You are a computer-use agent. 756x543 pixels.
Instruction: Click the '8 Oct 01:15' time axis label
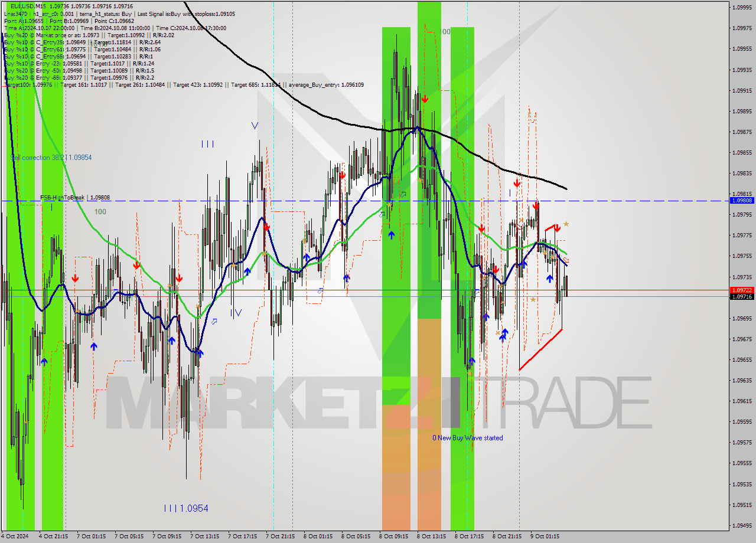pos(318,537)
